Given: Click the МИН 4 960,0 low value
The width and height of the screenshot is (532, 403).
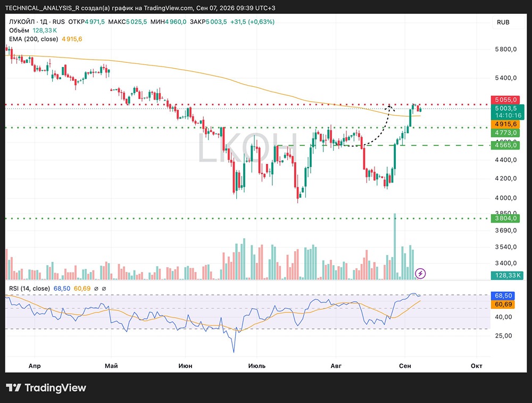Looking at the screenshot, I should pyautogui.click(x=168, y=22).
